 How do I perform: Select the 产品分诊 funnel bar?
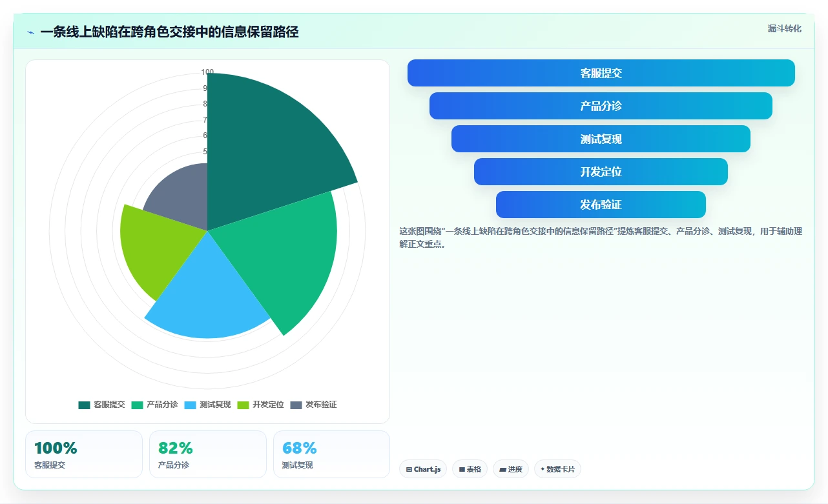coord(601,106)
